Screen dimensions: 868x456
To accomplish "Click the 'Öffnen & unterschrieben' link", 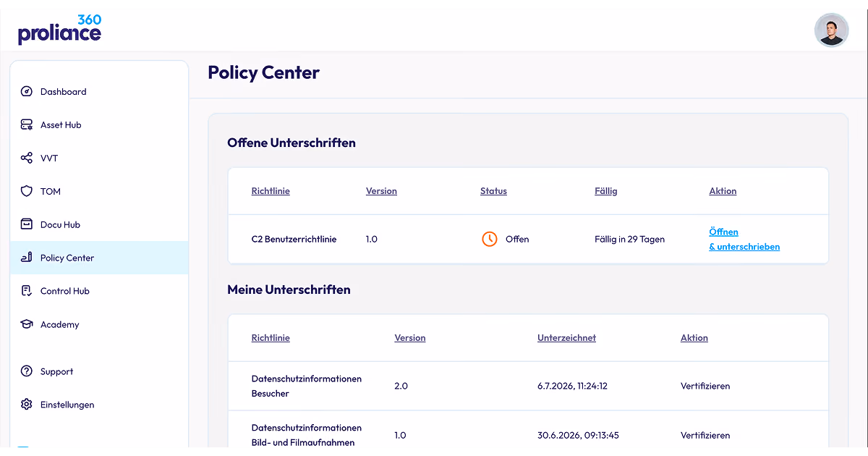I will [x=744, y=240].
